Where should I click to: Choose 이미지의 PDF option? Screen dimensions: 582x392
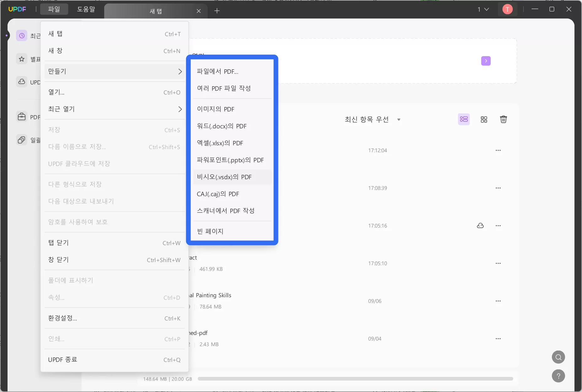(232, 109)
